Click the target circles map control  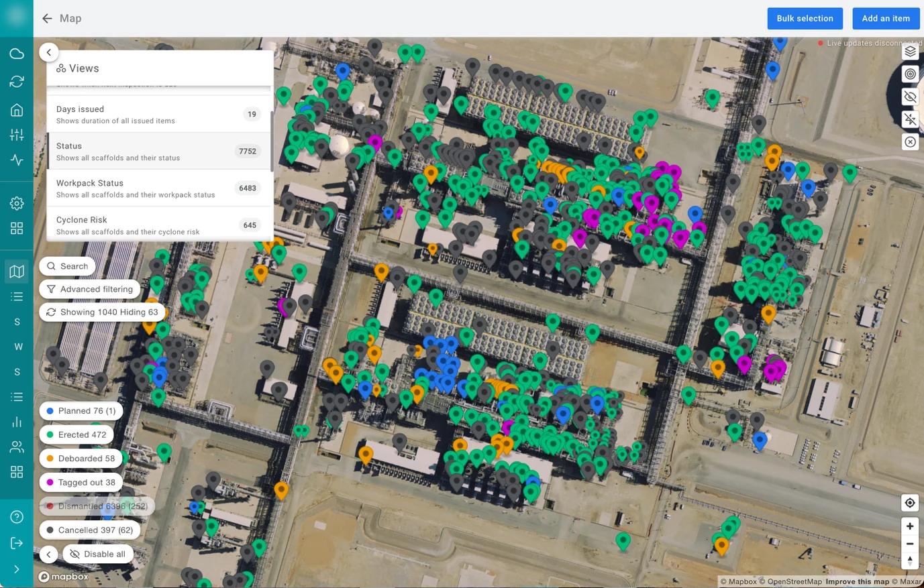[910, 74]
